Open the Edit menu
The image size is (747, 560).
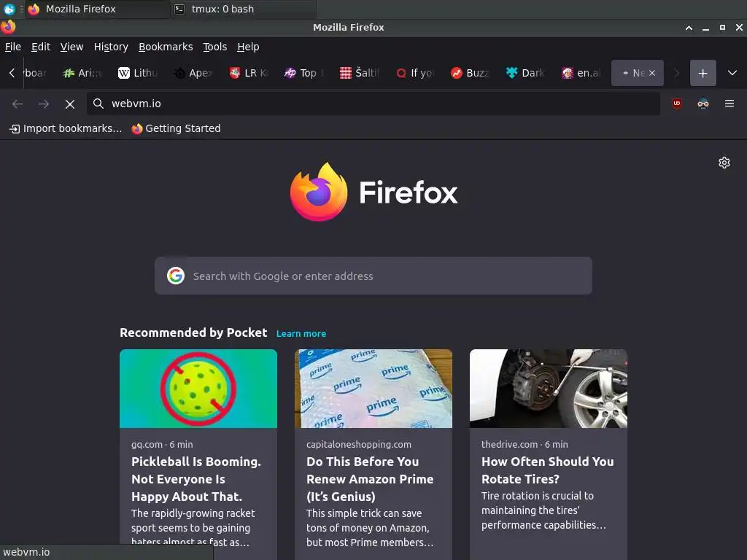click(x=41, y=47)
